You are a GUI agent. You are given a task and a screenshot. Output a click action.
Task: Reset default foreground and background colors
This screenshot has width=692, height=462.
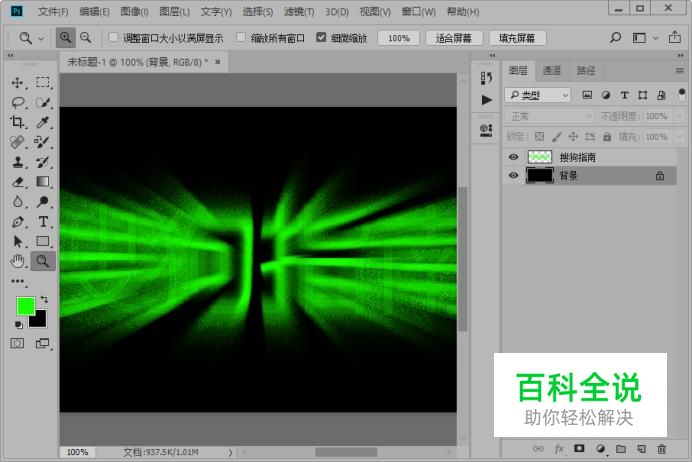click(x=19, y=325)
